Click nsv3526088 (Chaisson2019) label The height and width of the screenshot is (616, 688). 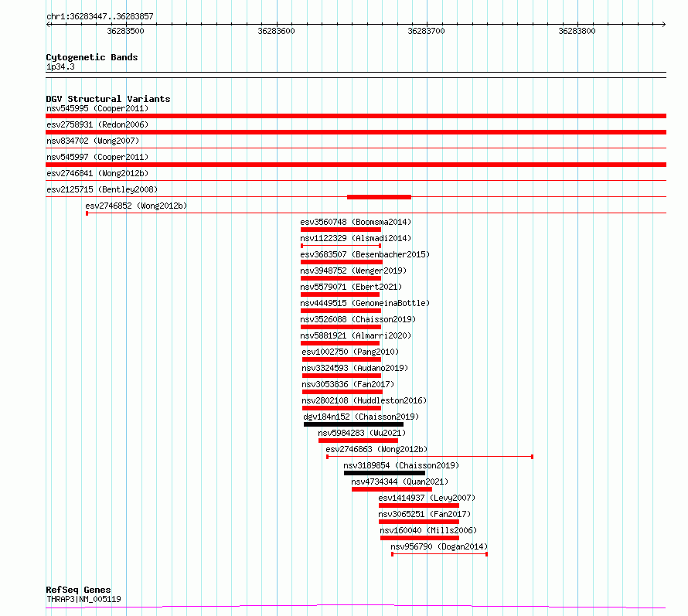(358, 319)
